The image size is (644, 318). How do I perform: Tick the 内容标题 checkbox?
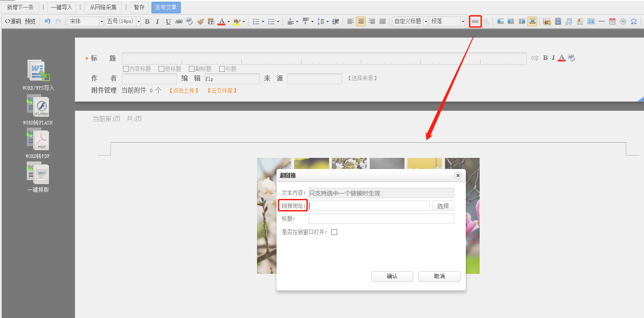point(126,69)
